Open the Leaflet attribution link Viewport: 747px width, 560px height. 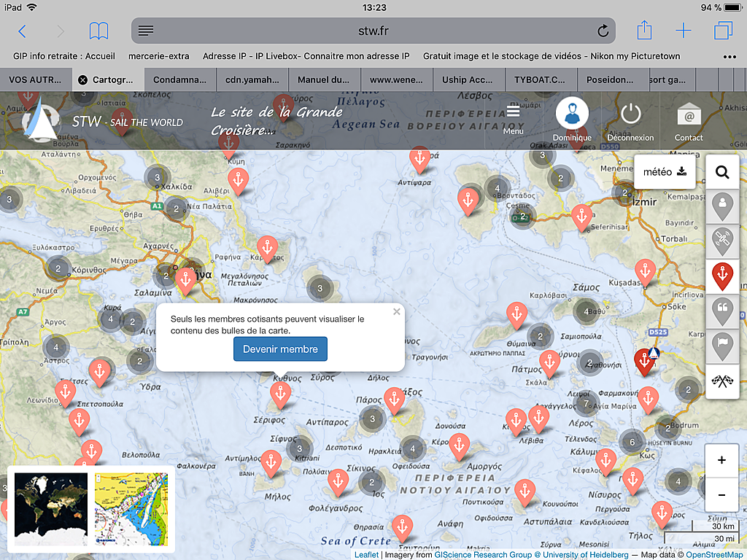pyautogui.click(x=366, y=555)
